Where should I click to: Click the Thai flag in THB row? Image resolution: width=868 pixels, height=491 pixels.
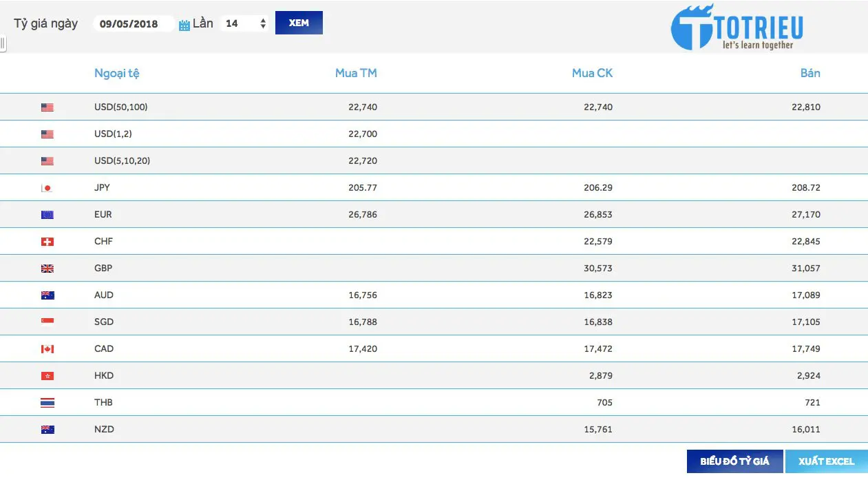coord(47,403)
